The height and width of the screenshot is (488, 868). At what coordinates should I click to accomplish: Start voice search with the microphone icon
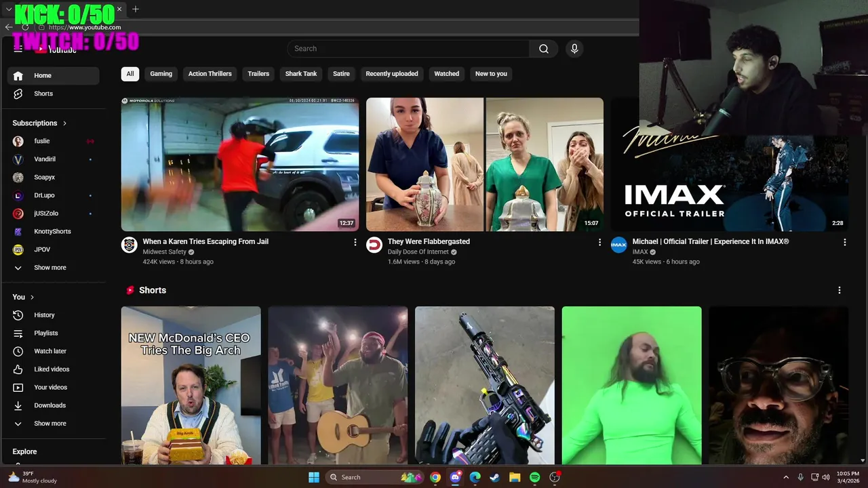point(574,49)
